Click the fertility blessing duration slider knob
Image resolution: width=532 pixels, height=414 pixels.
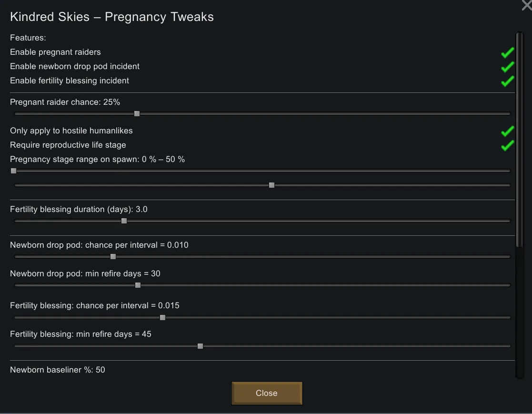click(x=124, y=221)
